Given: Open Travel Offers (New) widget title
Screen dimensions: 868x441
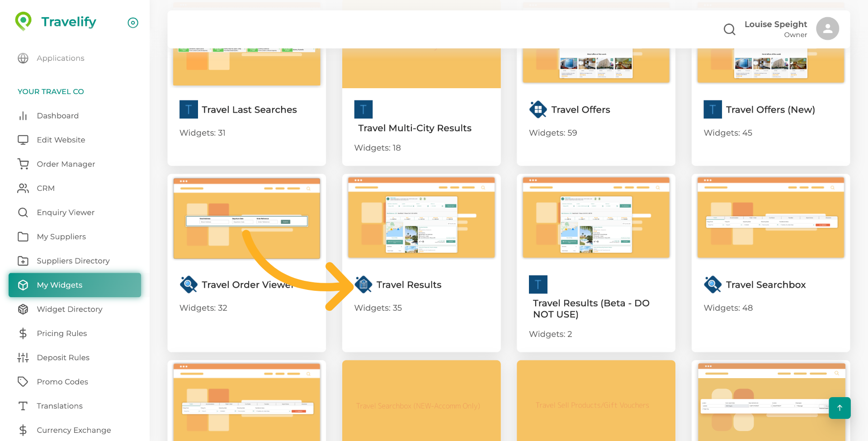Looking at the screenshot, I should pyautogui.click(x=770, y=110).
